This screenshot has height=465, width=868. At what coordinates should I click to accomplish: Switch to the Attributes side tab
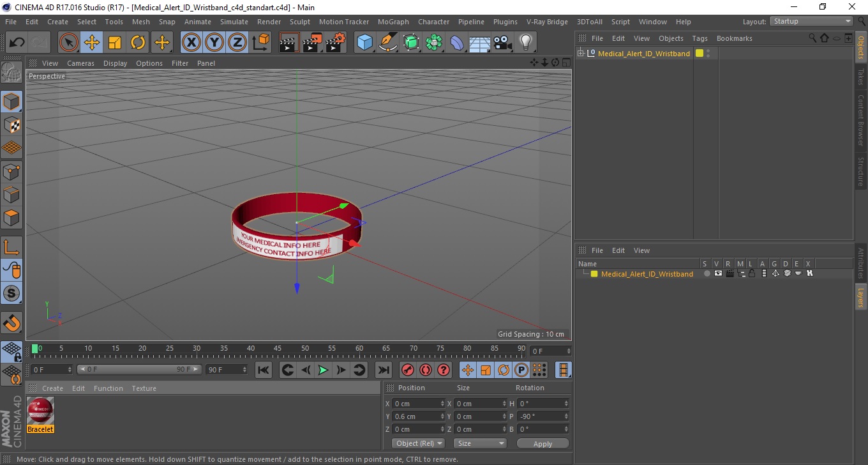(860, 263)
